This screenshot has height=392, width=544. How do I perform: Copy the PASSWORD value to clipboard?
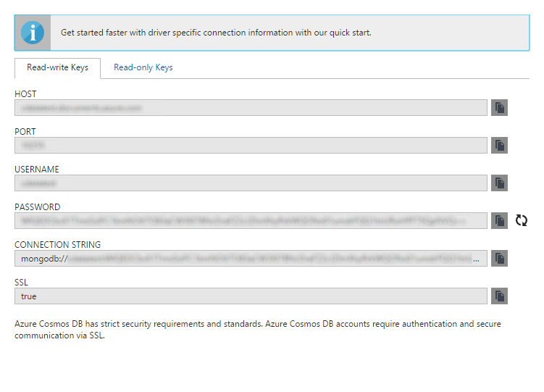499,220
